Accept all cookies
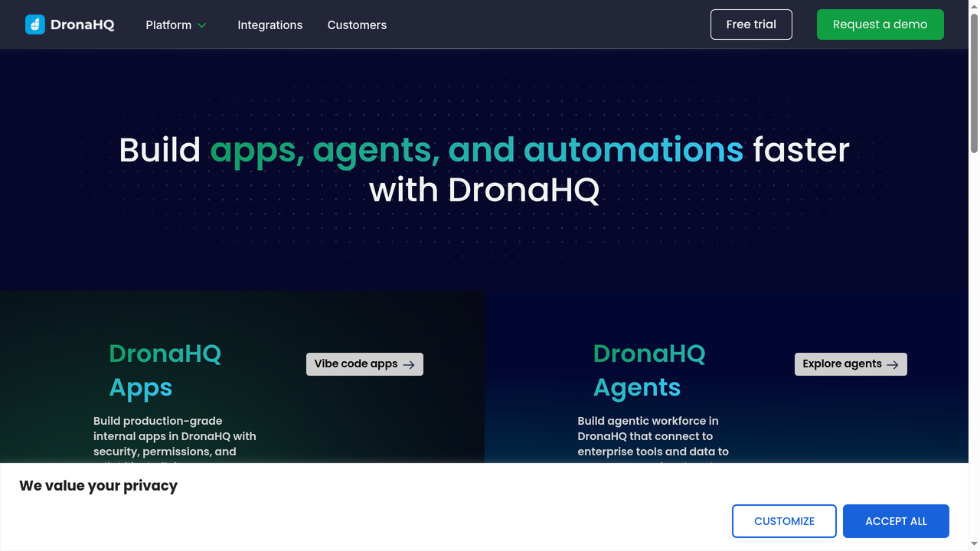Viewport: 980px width, 551px height. 896,521
